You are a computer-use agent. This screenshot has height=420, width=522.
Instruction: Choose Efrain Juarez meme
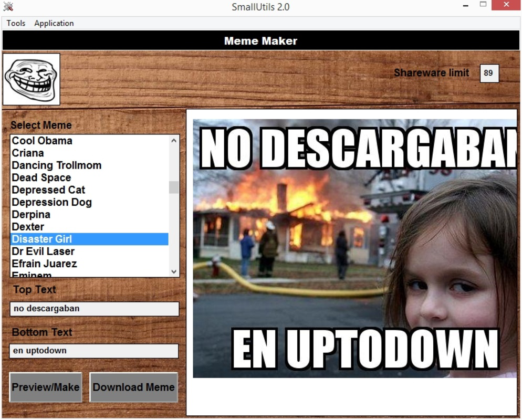(89, 264)
